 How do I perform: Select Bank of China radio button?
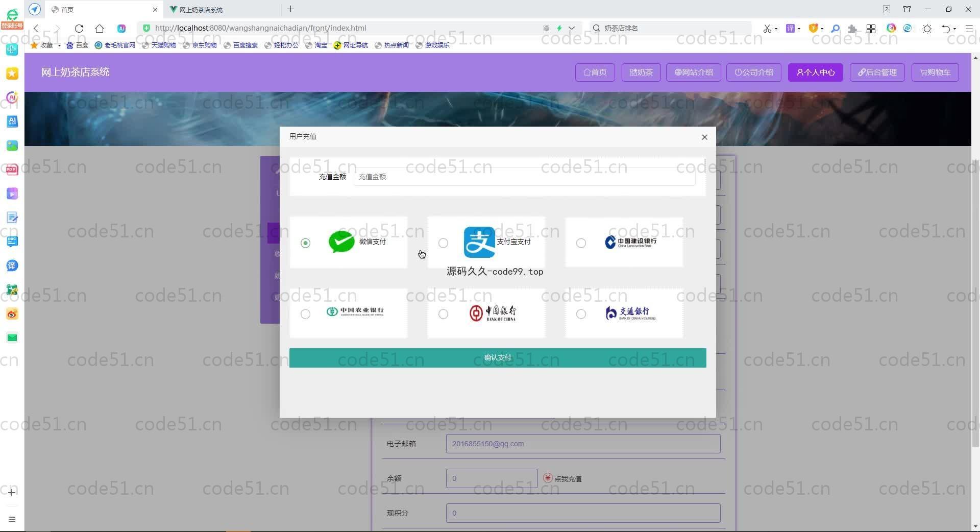(x=443, y=314)
